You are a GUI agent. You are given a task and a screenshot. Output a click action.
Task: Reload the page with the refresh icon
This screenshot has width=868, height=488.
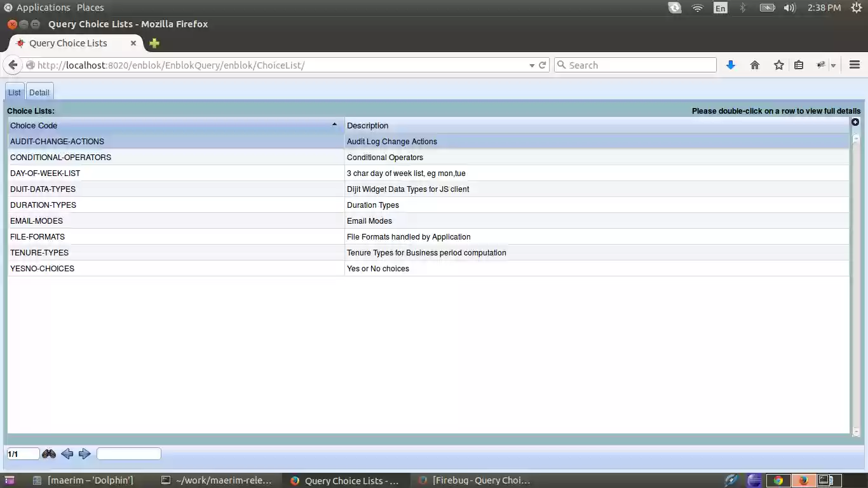coord(543,65)
